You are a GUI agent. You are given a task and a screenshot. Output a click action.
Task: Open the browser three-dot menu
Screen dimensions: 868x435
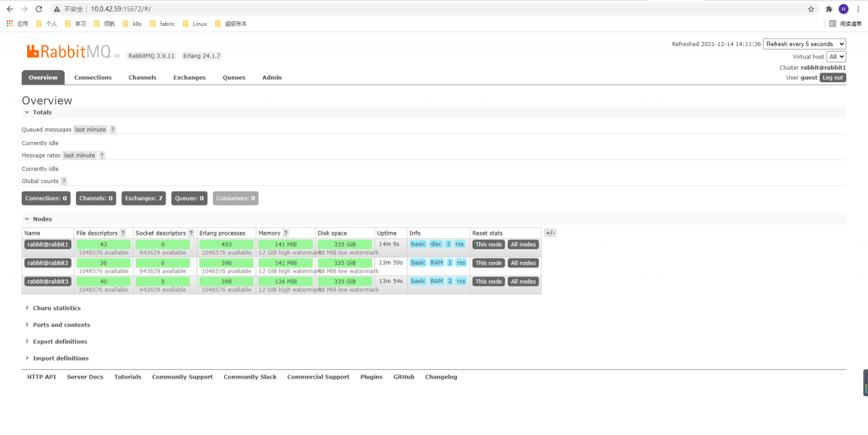857,9
